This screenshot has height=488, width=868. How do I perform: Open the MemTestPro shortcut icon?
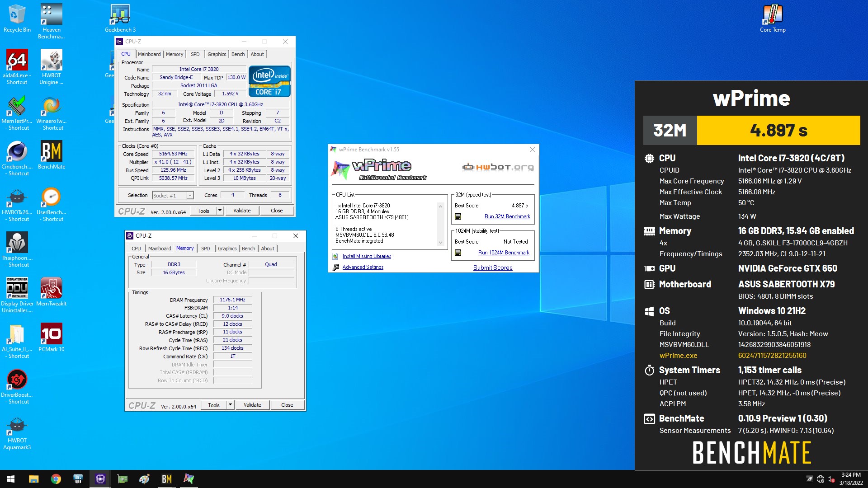(17, 113)
